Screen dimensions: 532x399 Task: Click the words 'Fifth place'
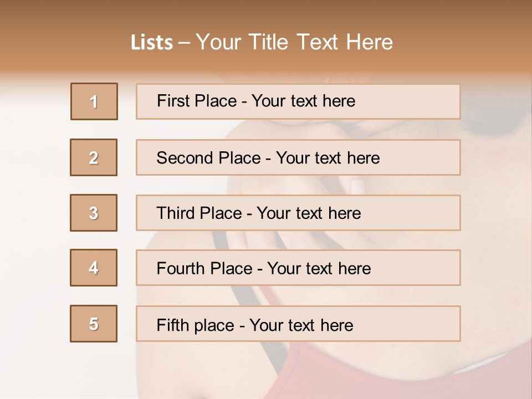pyautogui.click(x=196, y=325)
